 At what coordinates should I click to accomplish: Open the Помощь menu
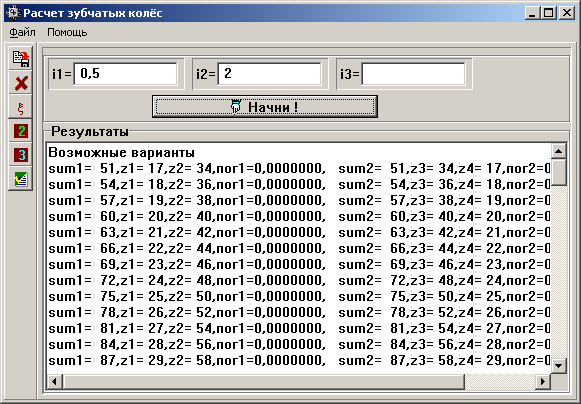pyautogui.click(x=67, y=33)
